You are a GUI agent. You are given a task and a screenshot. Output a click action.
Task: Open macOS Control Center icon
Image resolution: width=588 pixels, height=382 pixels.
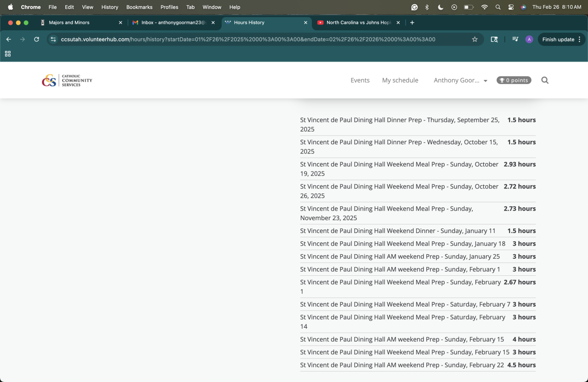(x=511, y=7)
